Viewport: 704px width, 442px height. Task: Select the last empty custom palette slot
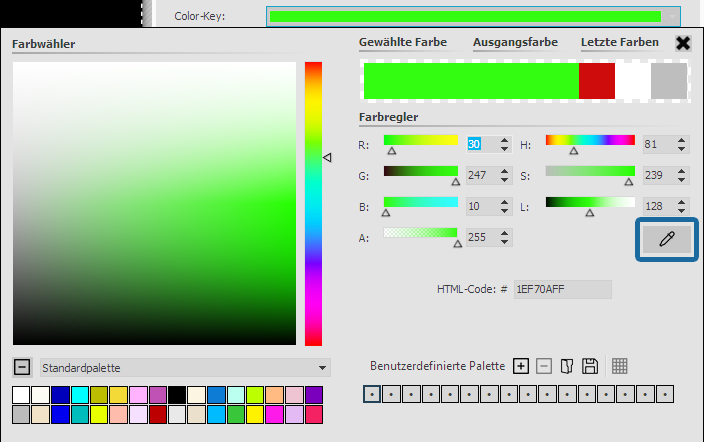(665, 394)
